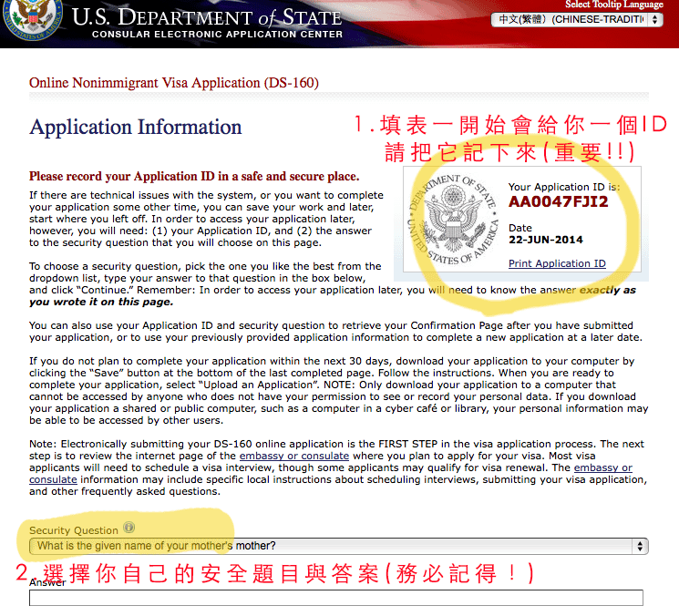Open the Select Tooltip Language dropdown
The height and width of the screenshot is (616, 679).
577,19
